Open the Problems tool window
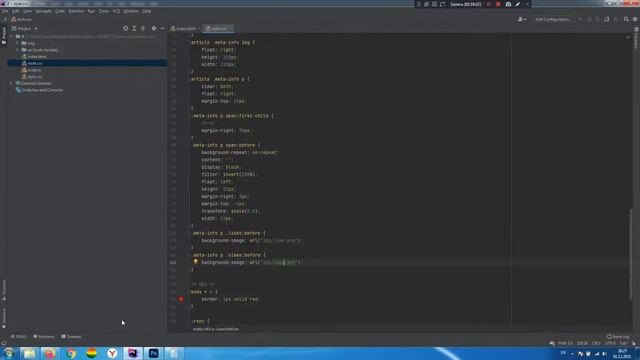640x360 pixels. tap(44, 337)
